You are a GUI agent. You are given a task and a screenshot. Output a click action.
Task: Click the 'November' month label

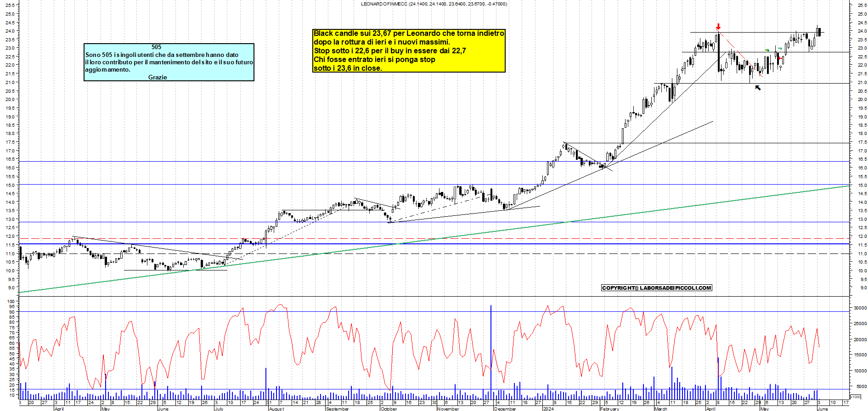click(448, 409)
